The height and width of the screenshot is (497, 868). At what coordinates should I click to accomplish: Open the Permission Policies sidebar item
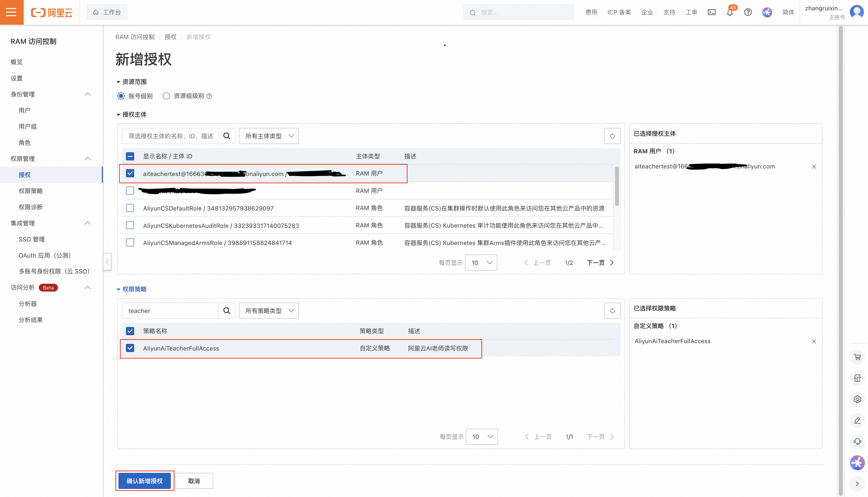(31, 191)
